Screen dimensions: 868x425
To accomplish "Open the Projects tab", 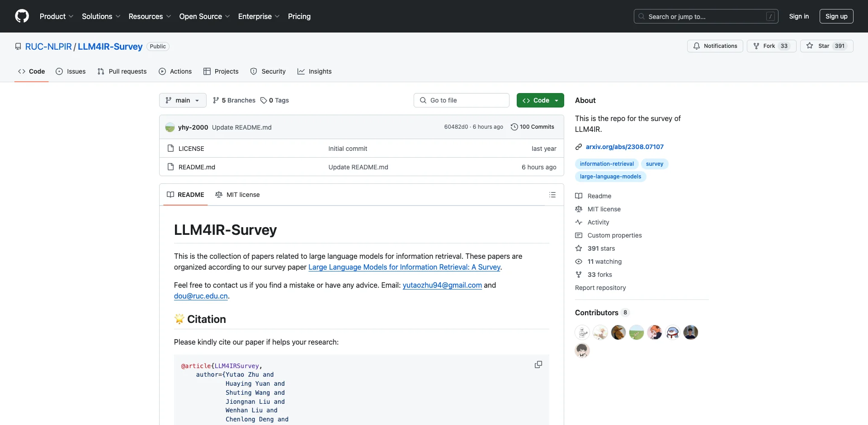I will (x=221, y=71).
